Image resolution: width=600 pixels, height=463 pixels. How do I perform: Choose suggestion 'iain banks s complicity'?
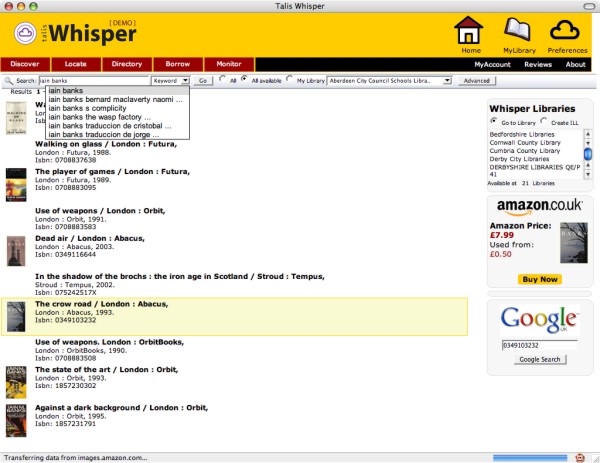tap(117, 108)
